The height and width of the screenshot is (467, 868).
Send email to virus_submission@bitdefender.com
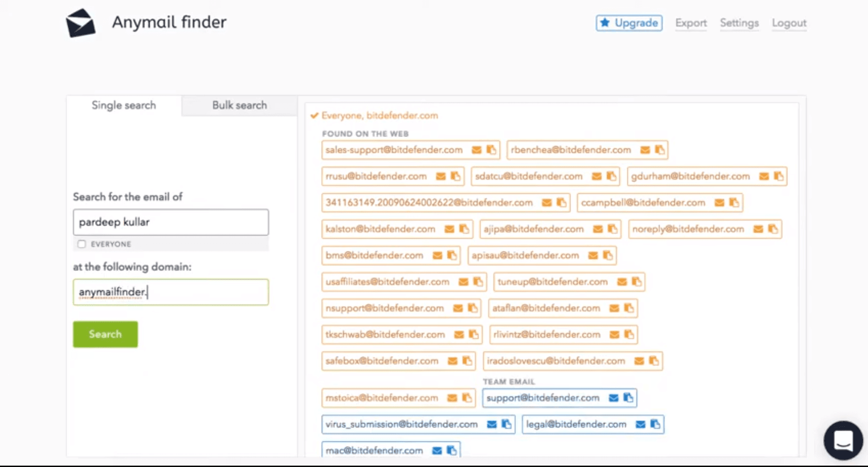tap(491, 424)
